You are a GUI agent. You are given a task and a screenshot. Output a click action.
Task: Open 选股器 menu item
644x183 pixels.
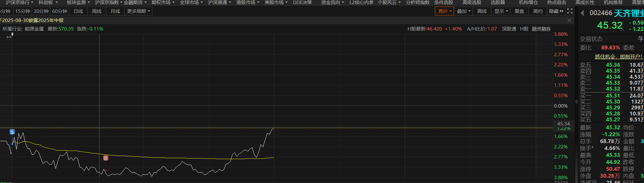[498, 3]
